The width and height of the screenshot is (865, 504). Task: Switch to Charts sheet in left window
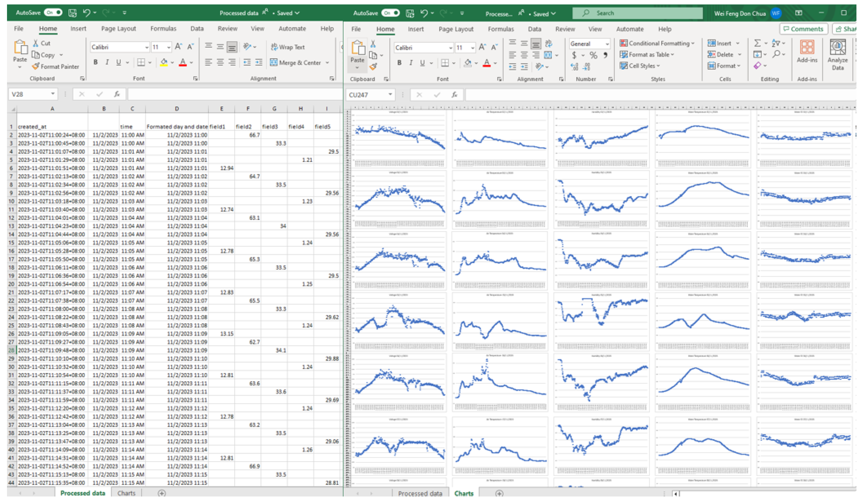click(126, 493)
